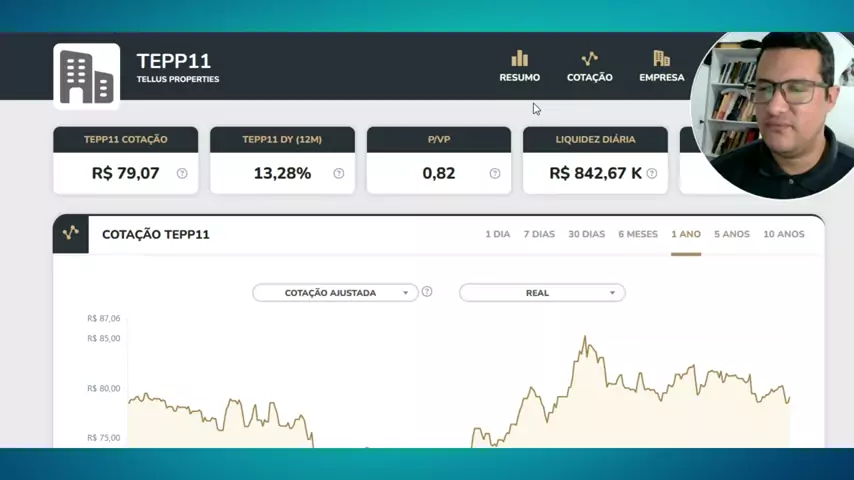Switch to 7 DIAS time range
Image resolution: width=854 pixels, height=480 pixels.
(539, 234)
